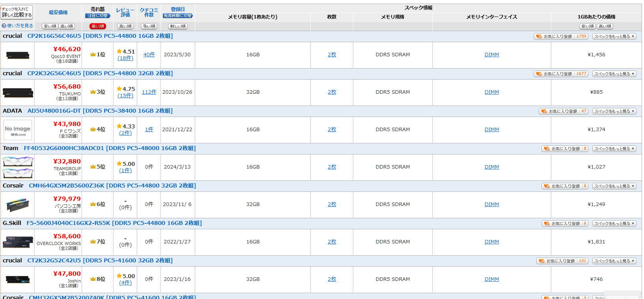Open the FF4D532G6000HC38ADC01 product link
644x299 pixels.
[x=110, y=148]
